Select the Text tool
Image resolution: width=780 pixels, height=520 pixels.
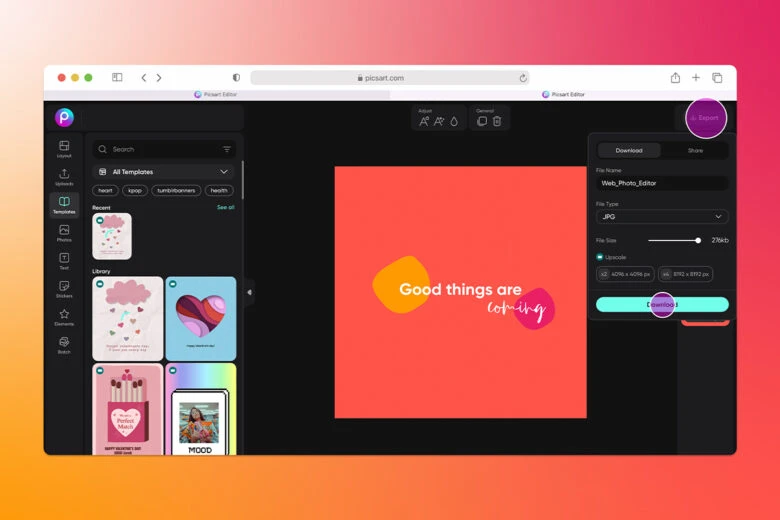point(64,261)
